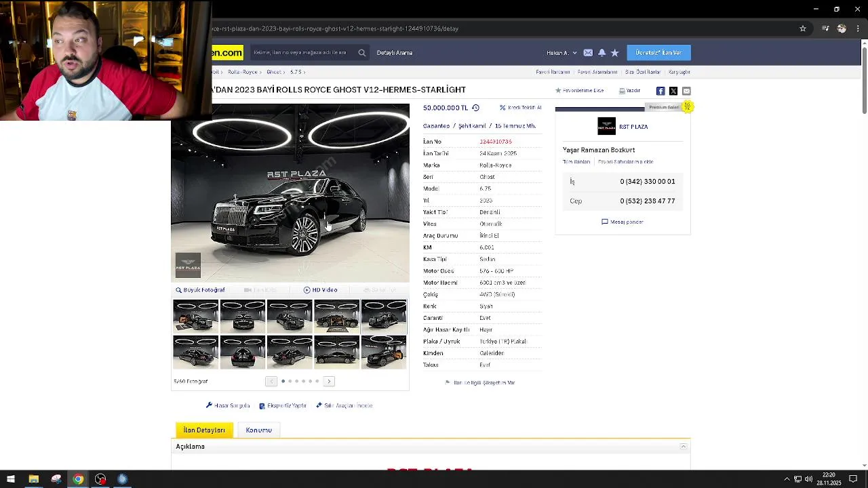
Task: Open volume control in system tray
Action: 808,479
